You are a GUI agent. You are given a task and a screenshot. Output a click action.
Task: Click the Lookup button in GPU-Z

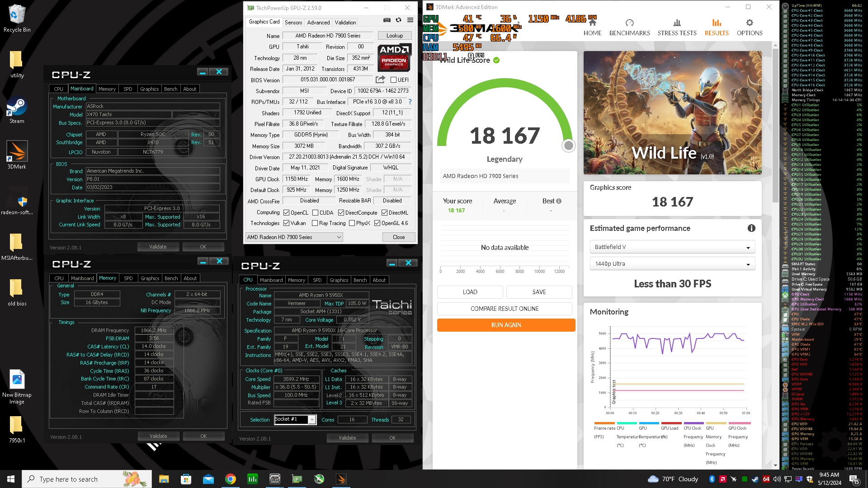click(x=395, y=36)
